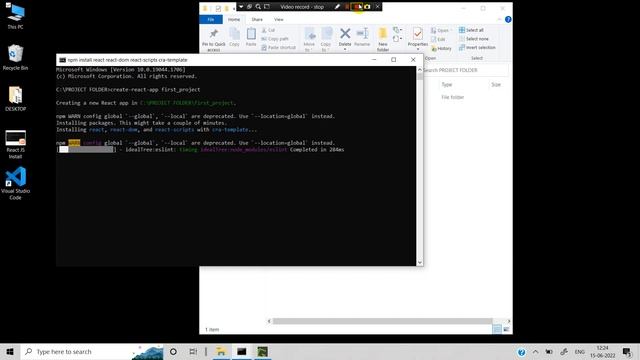Click the Explorer help question icon
This screenshot has height=360, width=640.
(508, 19)
